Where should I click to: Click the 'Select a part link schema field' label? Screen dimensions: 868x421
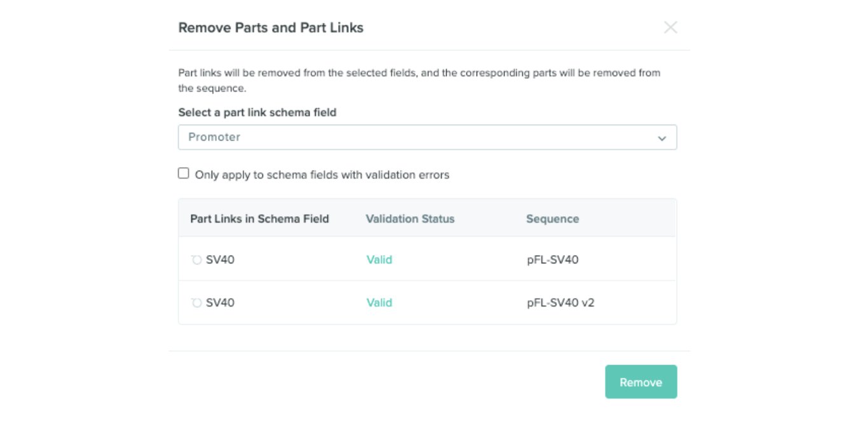(257, 113)
